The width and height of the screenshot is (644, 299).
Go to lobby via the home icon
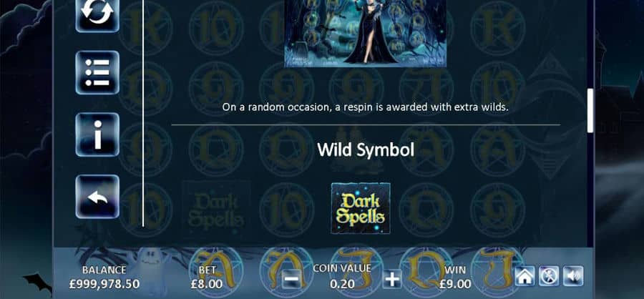click(525, 276)
